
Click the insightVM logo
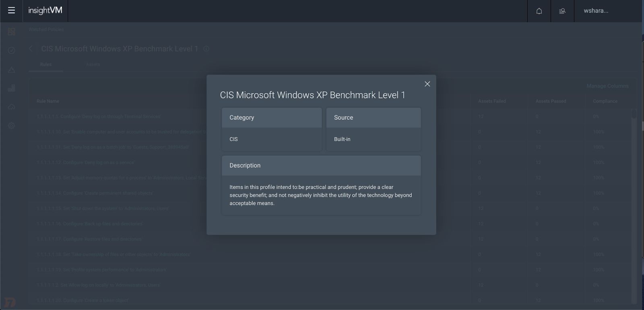coord(45,11)
